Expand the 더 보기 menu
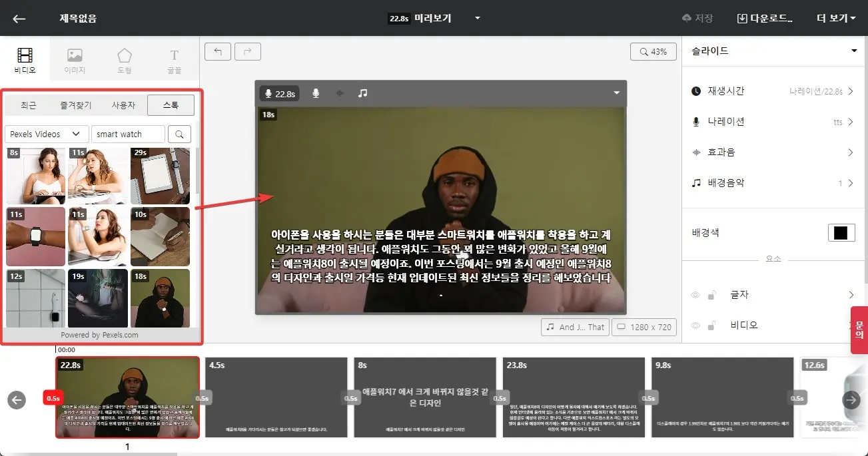Screen dimensions: 868x456 [x=836, y=19]
